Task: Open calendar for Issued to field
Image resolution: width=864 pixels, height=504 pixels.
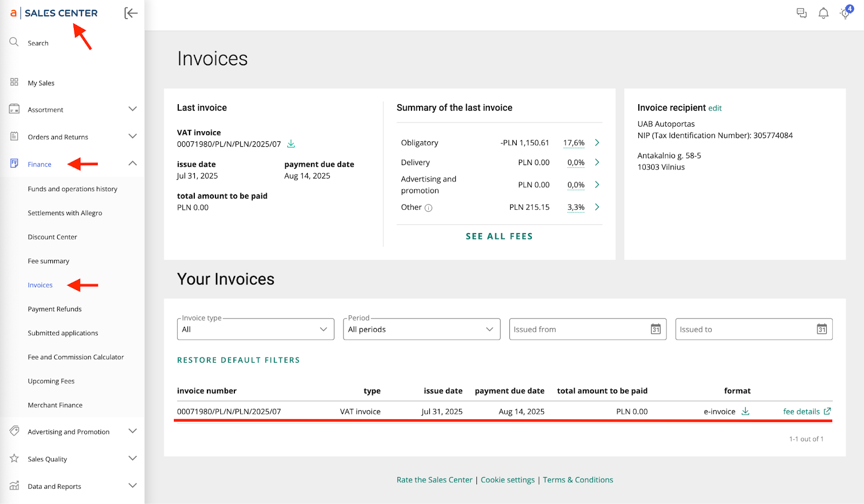Action: pyautogui.click(x=822, y=329)
